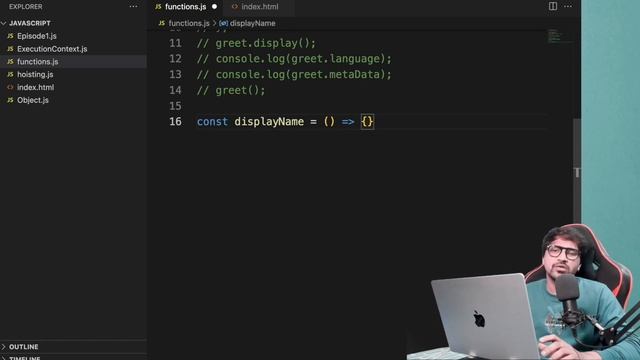Image resolution: width=640 pixels, height=360 pixels.
Task: Click unsaved dot on functions.js tab
Action: tap(214, 7)
